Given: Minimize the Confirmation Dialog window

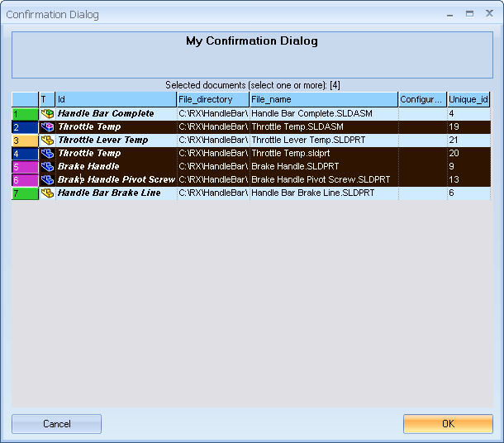Looking at the screenshot, I should pyautogui.click(x=450, y=14).
